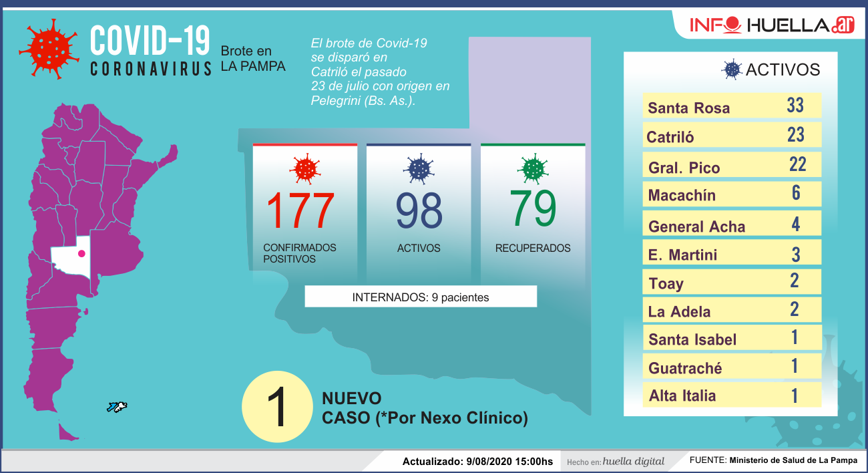Screen dimensions: 868x473
Task: Click the blue virus icon next to ACTIVOS
Action: pos(732,69)
